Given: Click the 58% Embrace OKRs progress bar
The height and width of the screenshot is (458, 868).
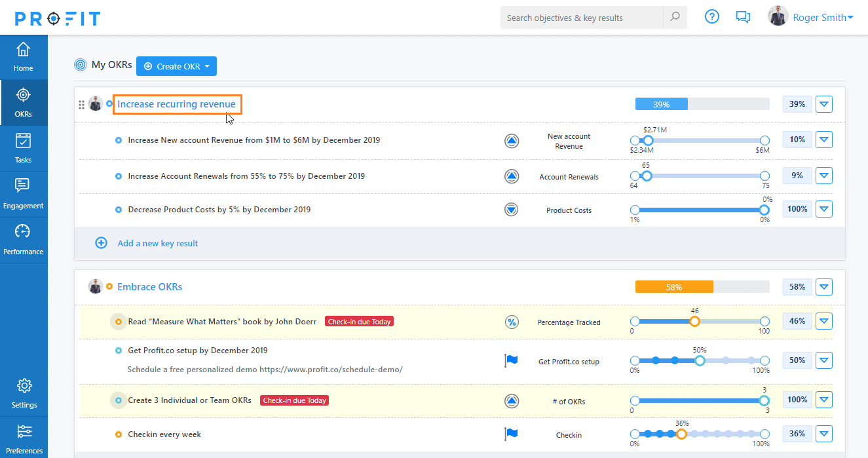Looking at the screenshot, I should coord(702,287).
